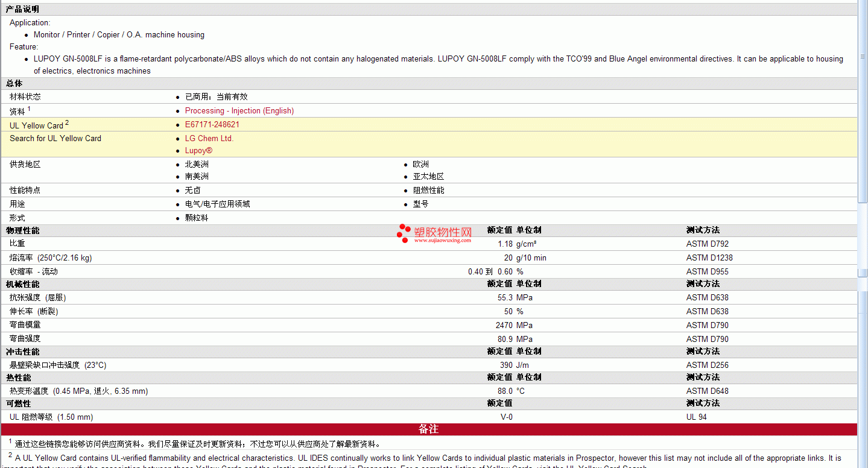This screenshot has height=468, width=868.
Task: Click the 88.0 deflection temperature value
Action: pos(505,391)
